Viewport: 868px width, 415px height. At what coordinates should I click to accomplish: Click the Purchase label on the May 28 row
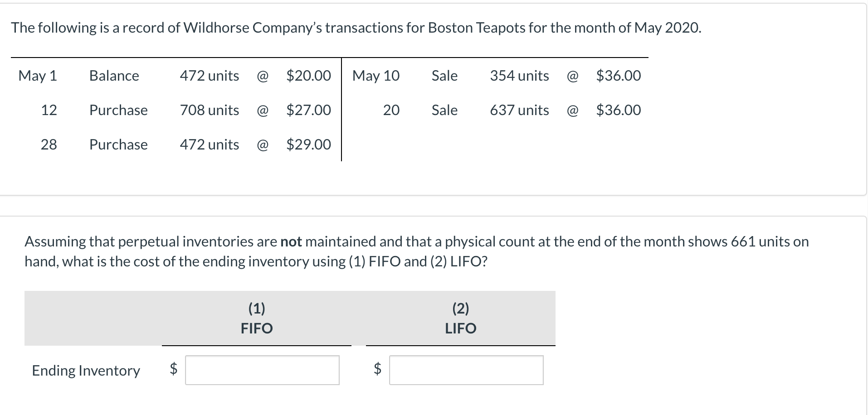click(x=118, y=145)
